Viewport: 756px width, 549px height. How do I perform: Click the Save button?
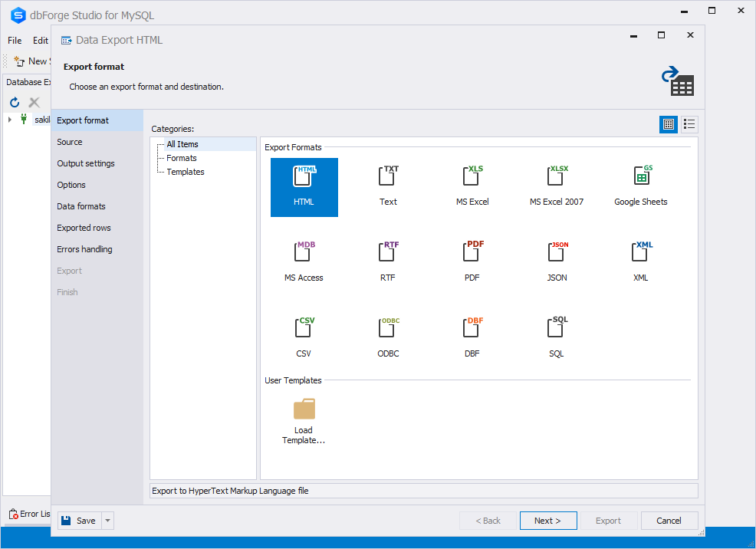[80, 521]
